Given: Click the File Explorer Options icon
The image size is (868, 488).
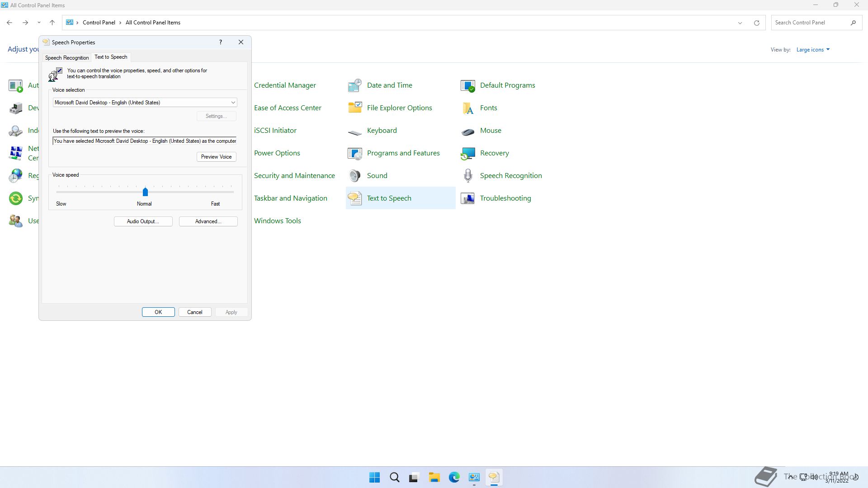Looking at the screenshot, I should click(x=355, y=108).
